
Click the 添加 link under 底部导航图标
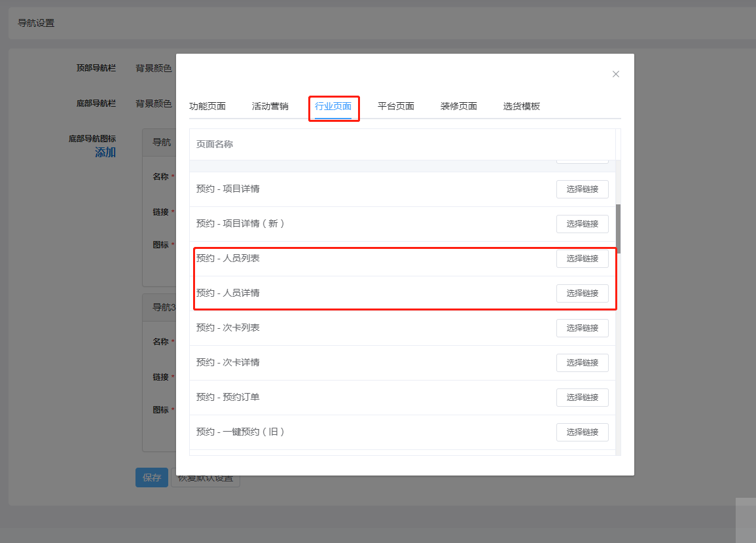[105, 153]
